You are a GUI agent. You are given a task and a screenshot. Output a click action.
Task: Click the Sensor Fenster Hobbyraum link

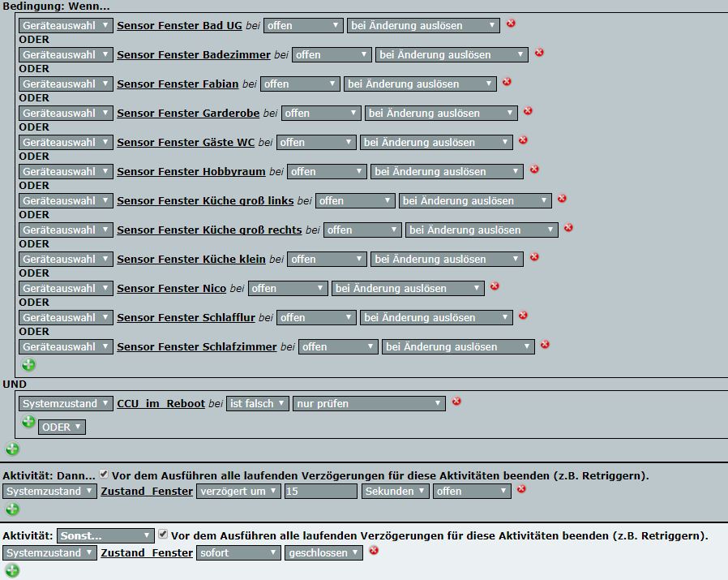[x=191, y=171]
